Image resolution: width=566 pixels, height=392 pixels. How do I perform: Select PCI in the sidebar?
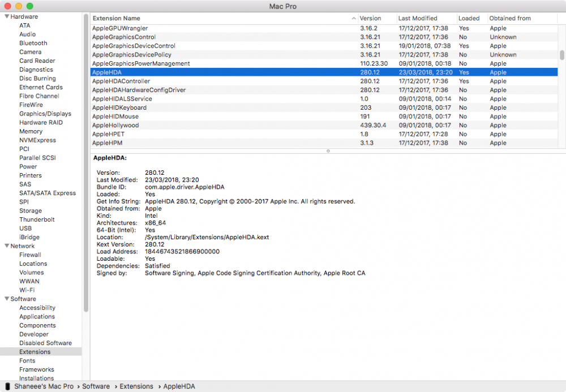pyautogui.click(x=24, y=149)
